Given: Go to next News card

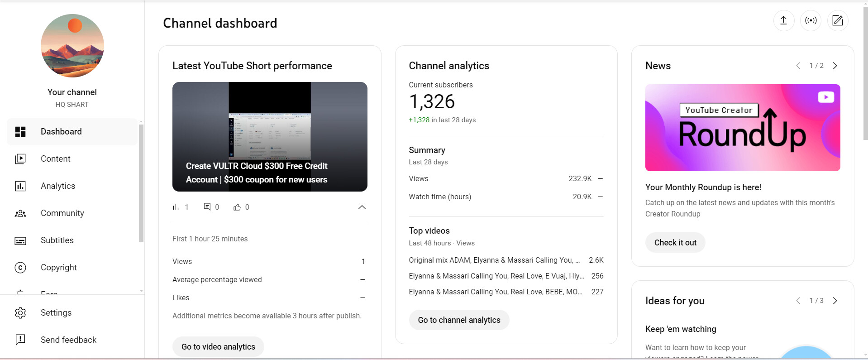Looking at the screenshot, I should point(835,66).
